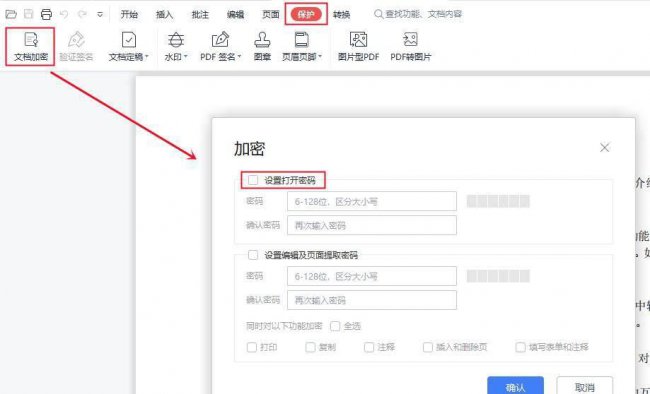Image resolution: width=650 pixels, height=394 pixels.
Task: Switch to the 批注 tab
Action: click(200, 15)
